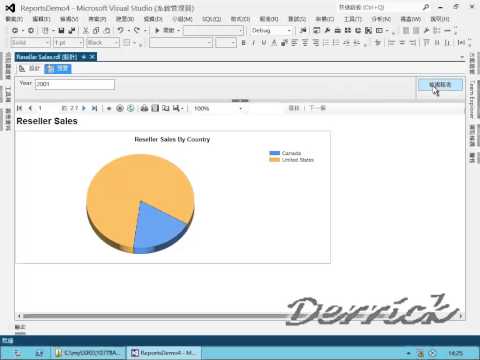Toggle italic formatting
The height and width of the screenshot is (360, 480).
click(x=254, y=43)
